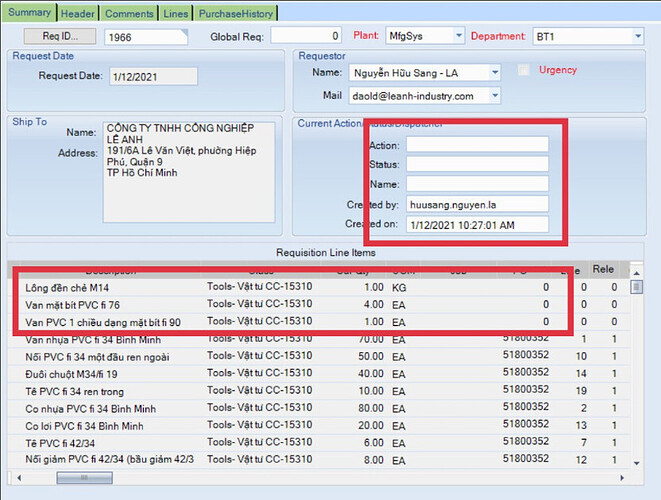Click the Current Action Name field
This screenshot has width=661, height=500.
click(x=477, y=184)
